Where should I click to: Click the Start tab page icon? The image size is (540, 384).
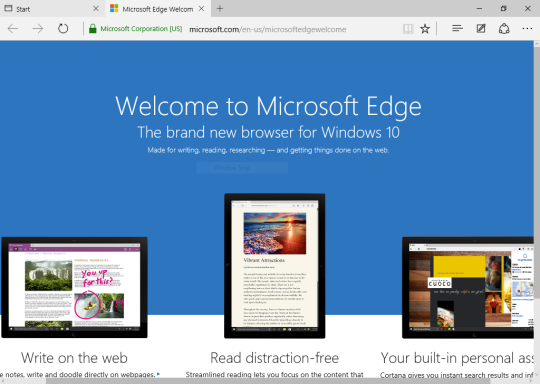[x=8, y=9]
